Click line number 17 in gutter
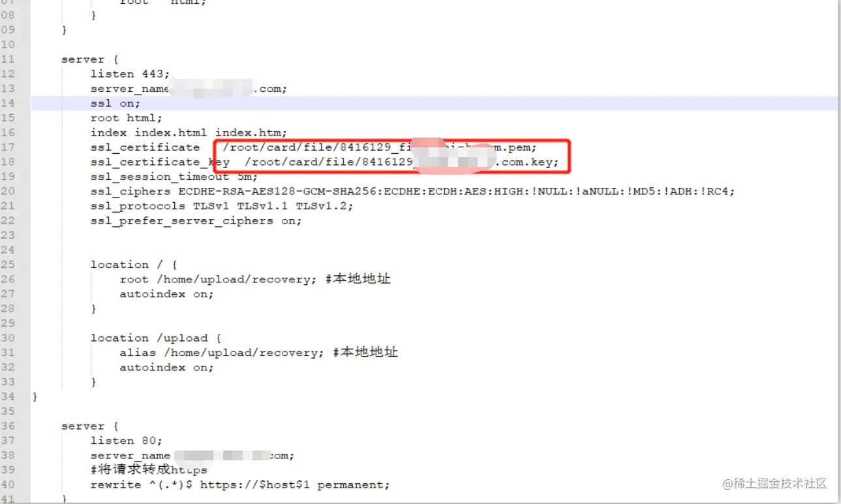Screen dimensions: 841x504 click(8, 147)
